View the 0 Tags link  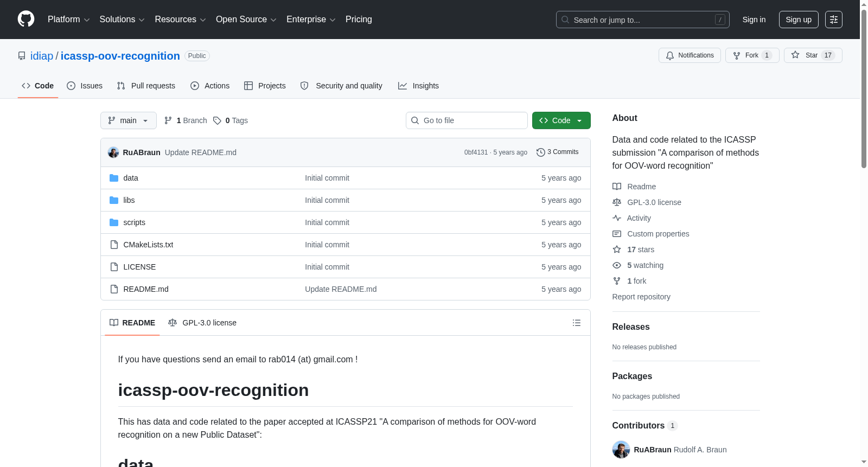coord(231,120)
